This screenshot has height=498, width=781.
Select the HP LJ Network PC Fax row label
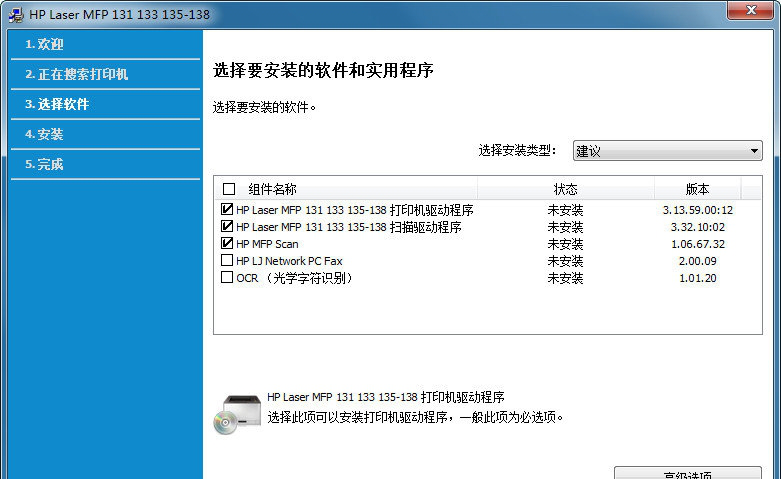(289, 261)
